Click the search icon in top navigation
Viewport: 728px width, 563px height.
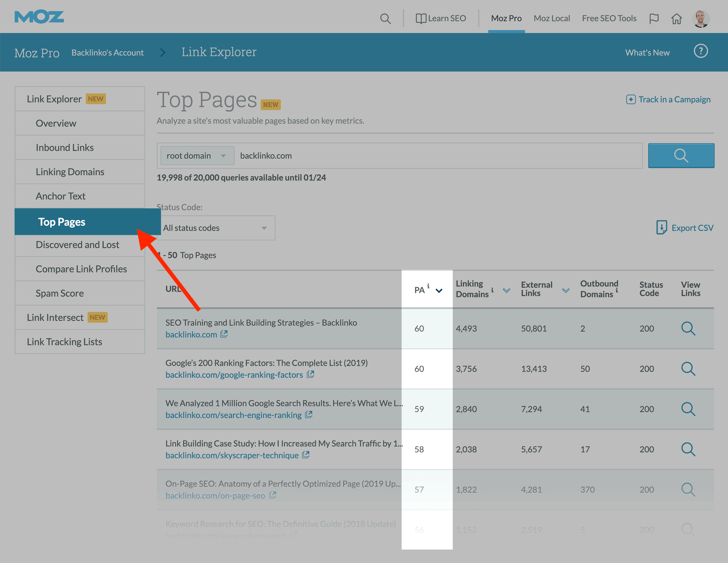385,18
